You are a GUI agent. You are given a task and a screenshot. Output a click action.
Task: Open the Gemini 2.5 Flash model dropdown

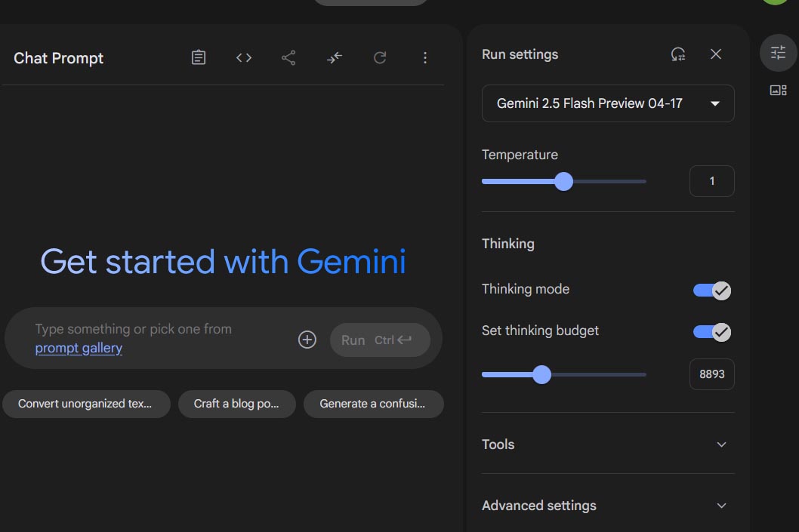pos(608,103)
